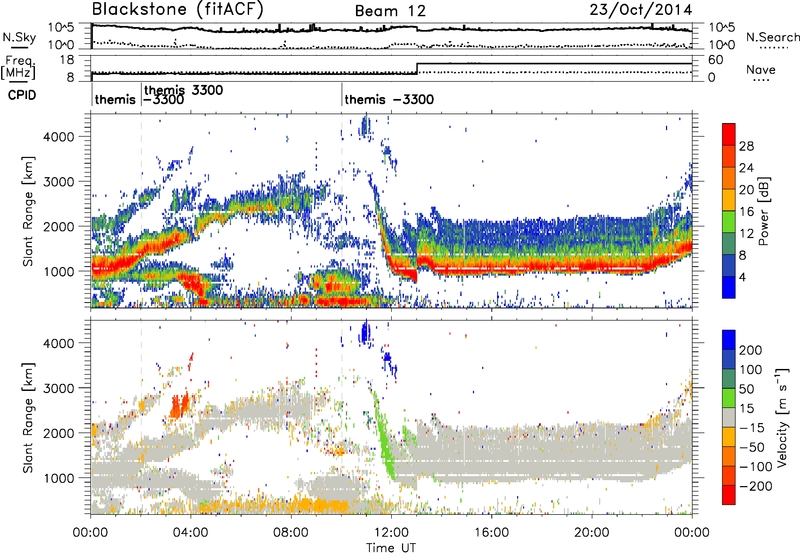Screen dimensions: 800x554
Task: Click the '3000' tick of the velocity panel
Action: coord(58,388)
